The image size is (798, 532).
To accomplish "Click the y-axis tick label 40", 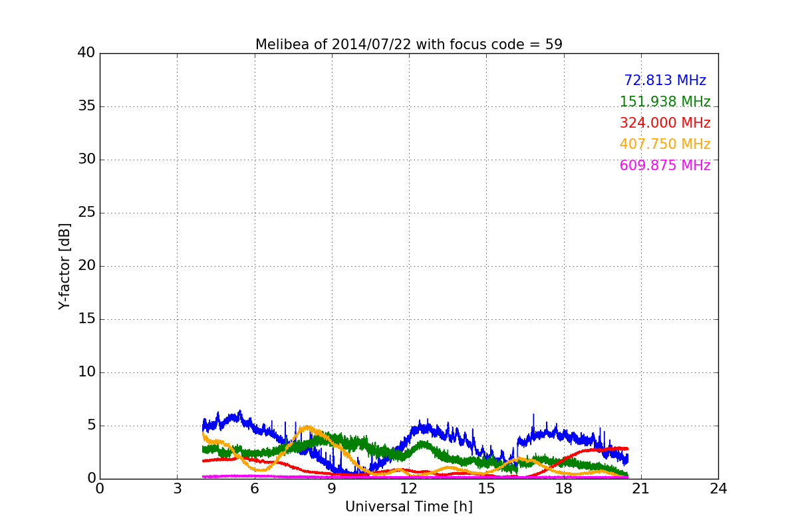I will pos(86,53).
